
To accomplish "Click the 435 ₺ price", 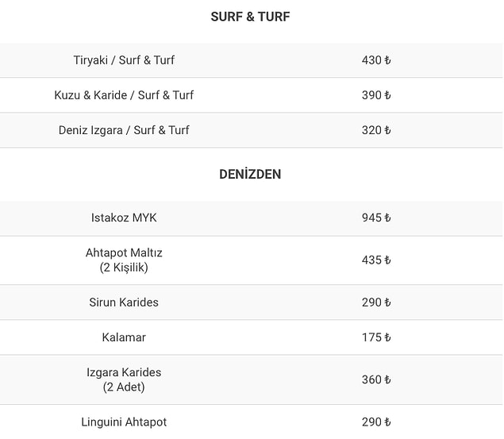I will tap(376, 260).
